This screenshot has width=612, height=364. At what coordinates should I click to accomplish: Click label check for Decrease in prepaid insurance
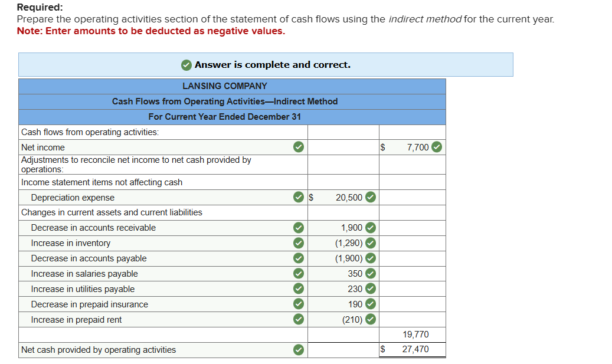point(299,304)
